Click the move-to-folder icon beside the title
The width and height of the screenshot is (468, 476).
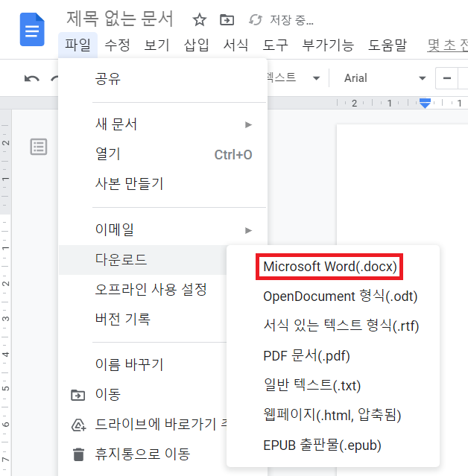(227, 20)
